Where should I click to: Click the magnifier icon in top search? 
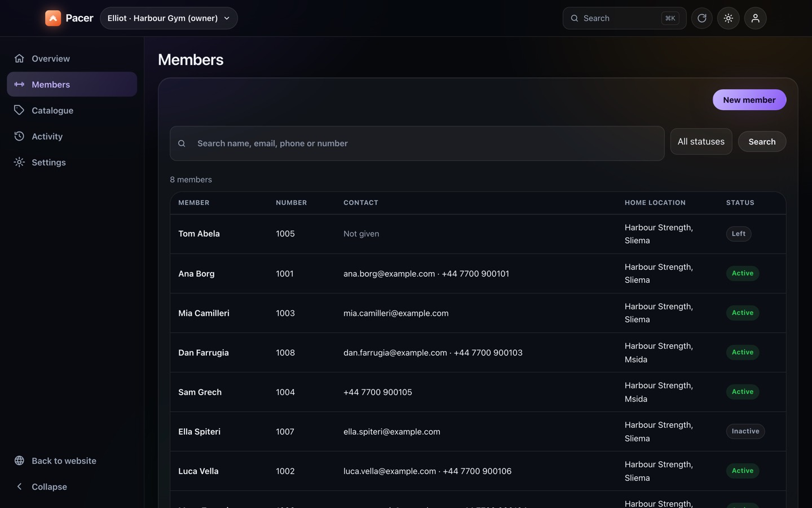click(575, 18)
